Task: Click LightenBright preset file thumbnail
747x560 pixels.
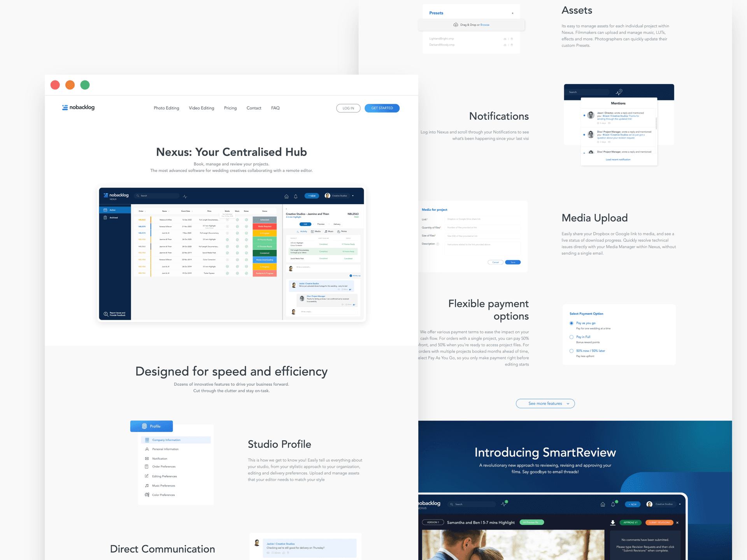Action: 442,38
